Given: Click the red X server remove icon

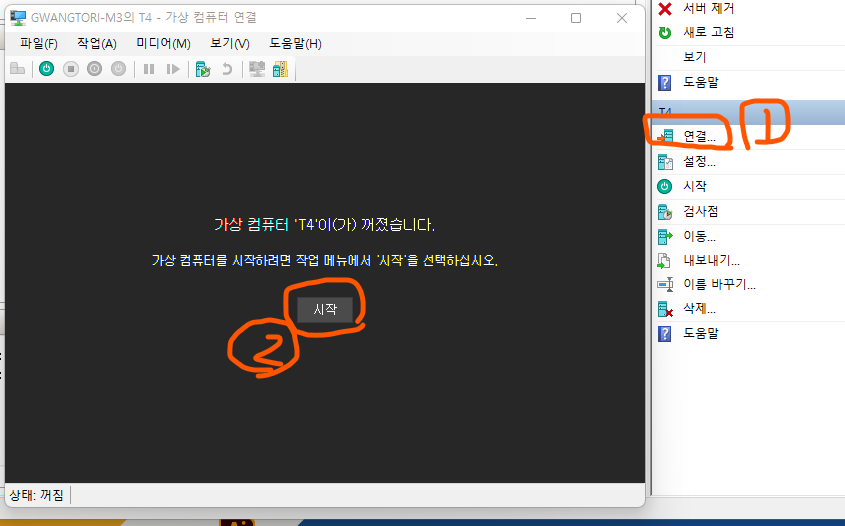Looking at the screenshot, I should pos(665,8).
